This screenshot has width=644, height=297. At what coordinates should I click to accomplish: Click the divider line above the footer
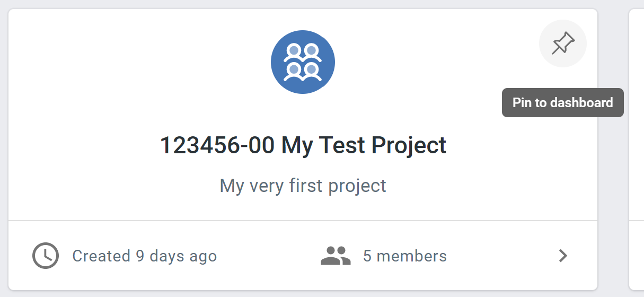coord(303,220)
